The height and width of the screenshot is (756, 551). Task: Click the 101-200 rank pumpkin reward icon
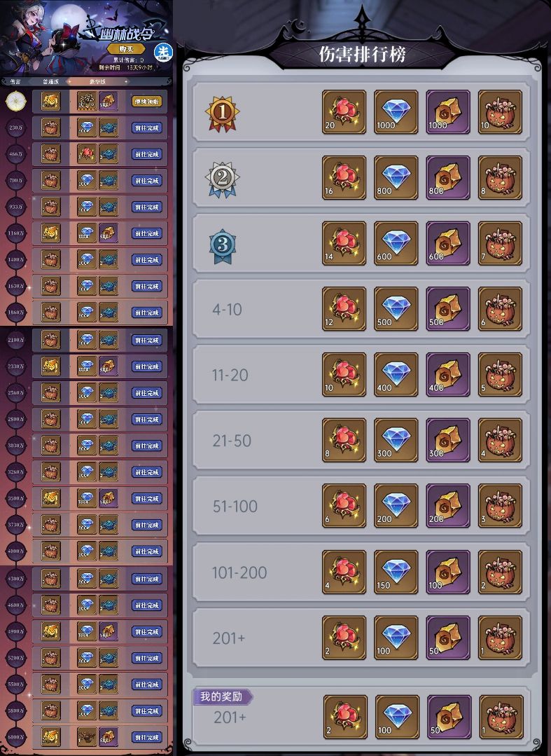tap(500, 572)
